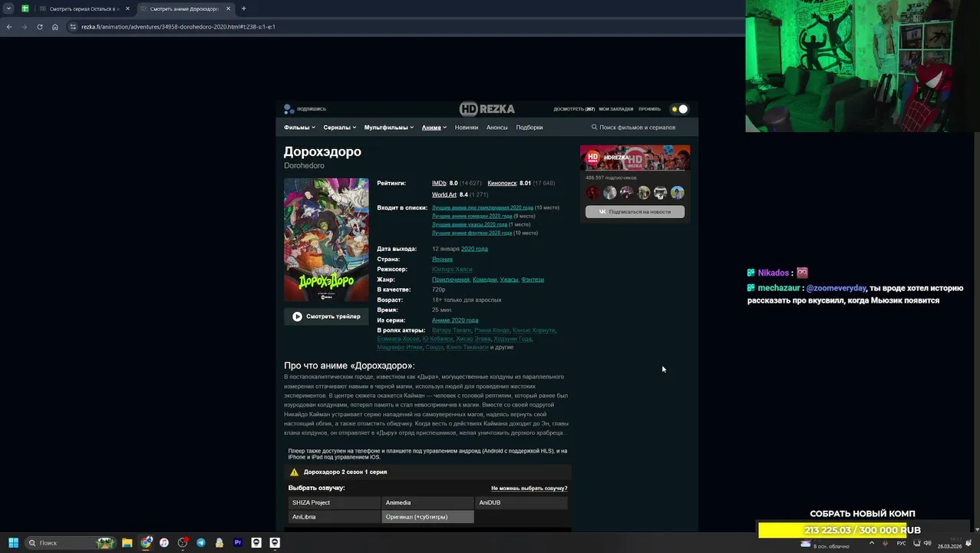Expand the Аниме menu
The image size is (980, 553).
coord(434,127)
